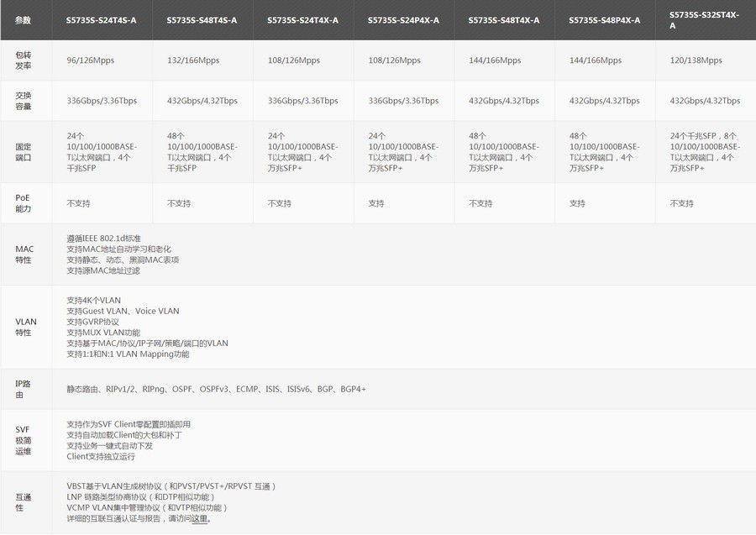This screenshot has width=756, height=535.
Task: Select the S5735S-S48T4X-A column header
Action: click(x=504, y=20)
